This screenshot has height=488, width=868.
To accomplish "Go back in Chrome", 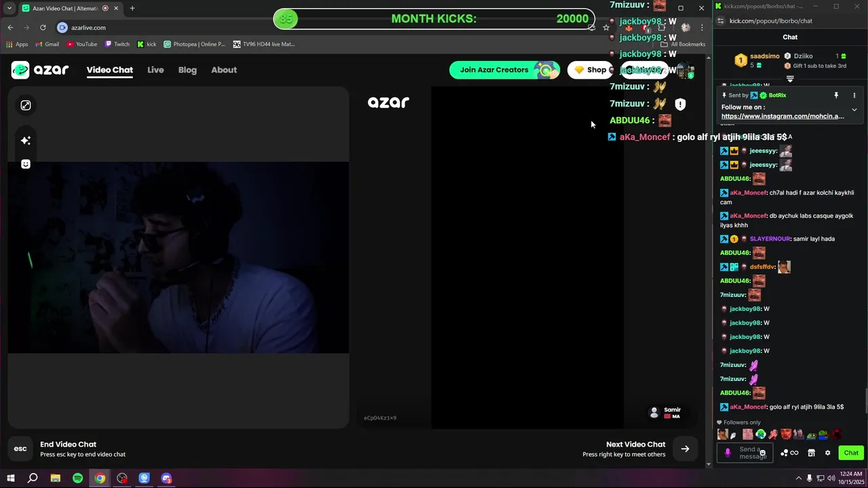I will [10, 28].
